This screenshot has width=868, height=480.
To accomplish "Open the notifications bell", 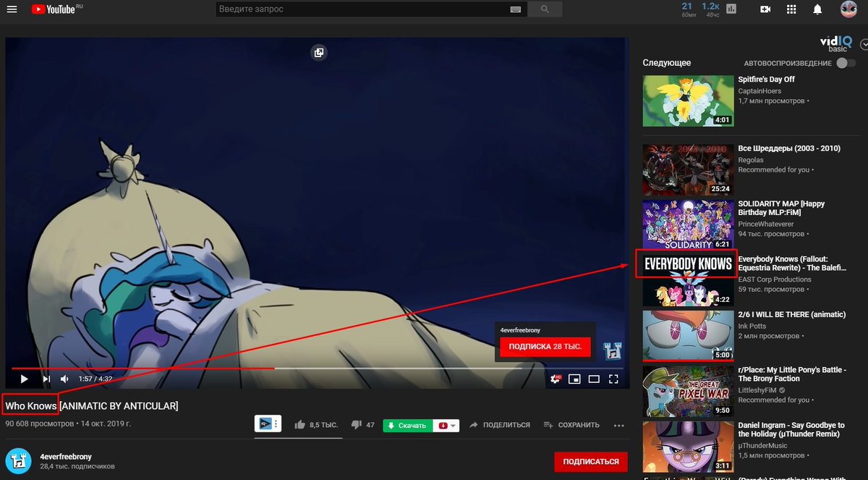I will point(817,9).
